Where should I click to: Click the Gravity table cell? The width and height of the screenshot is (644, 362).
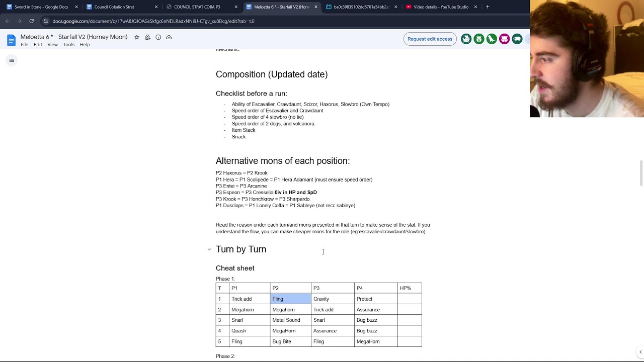[x=333, y=299]
